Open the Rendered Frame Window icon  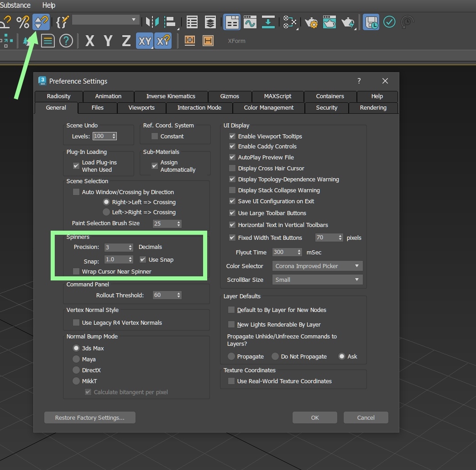coord(330,22)
